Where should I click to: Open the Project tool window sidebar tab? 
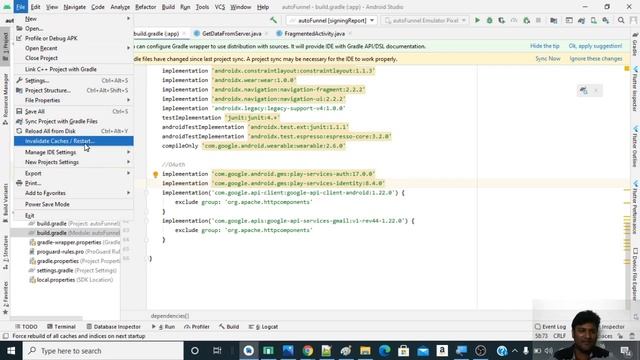pos(5,46)
